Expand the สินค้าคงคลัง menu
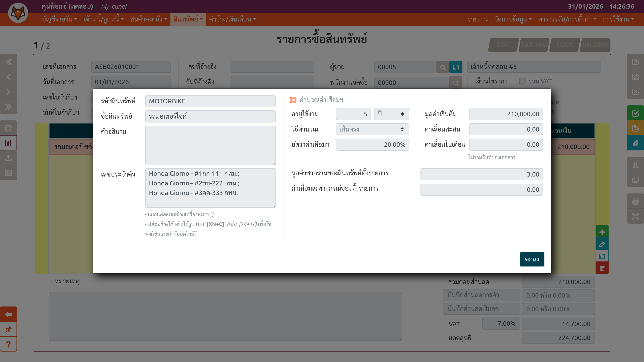This screenshot has height=362, width=644. click(x=149, y=19)
